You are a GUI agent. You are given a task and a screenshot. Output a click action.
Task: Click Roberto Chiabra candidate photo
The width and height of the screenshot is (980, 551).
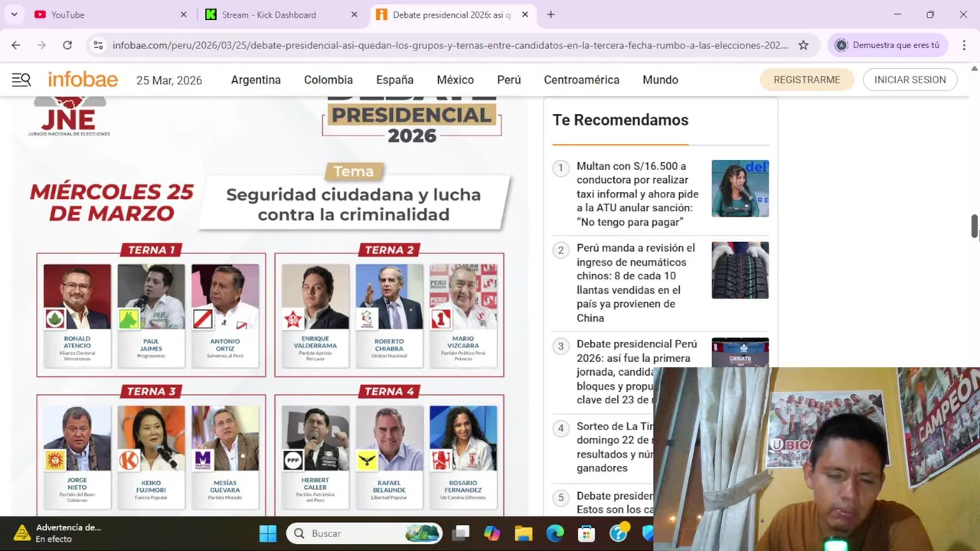point(389,297)
